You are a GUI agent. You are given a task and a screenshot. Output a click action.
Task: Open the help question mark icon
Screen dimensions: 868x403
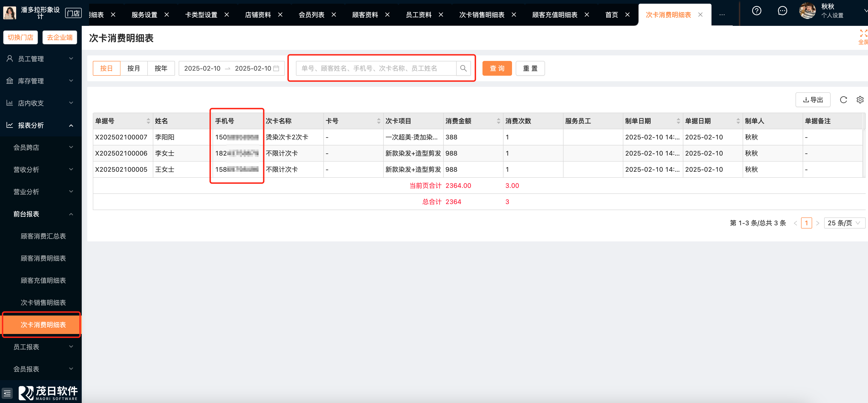pos(756,11)
